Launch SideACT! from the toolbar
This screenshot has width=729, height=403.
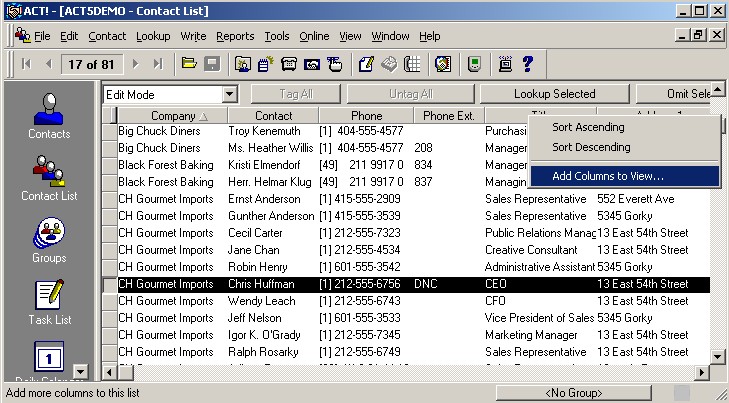pyautogui.click(x=443, y=64)
